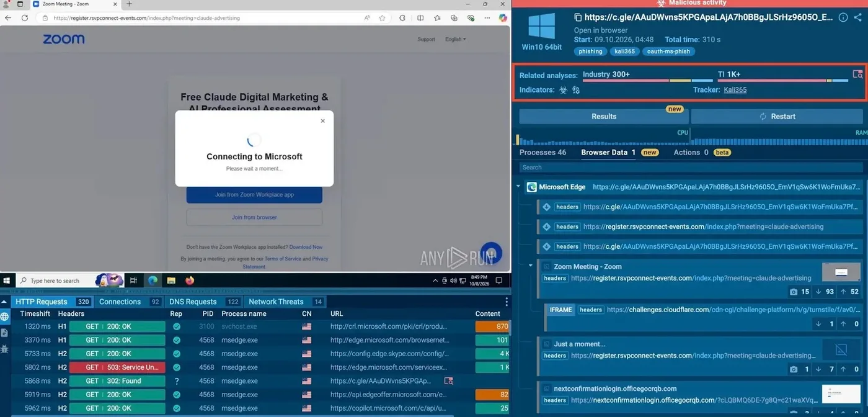Screen dimensions: 868x417
Task: Open File Explorer from the taskbar
Action: coord(171,280)
